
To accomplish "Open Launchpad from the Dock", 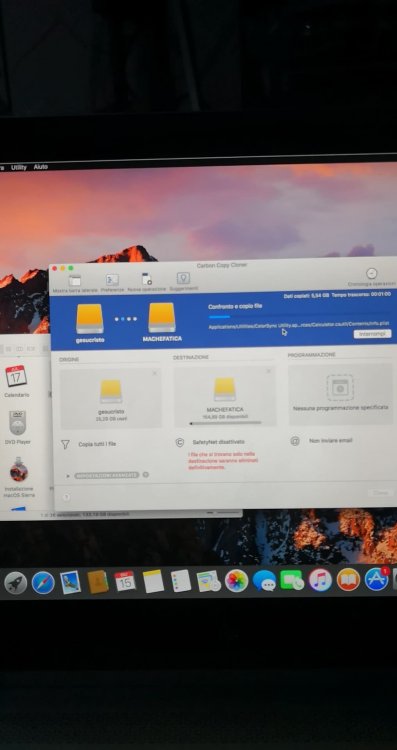I will coord(15,583).
